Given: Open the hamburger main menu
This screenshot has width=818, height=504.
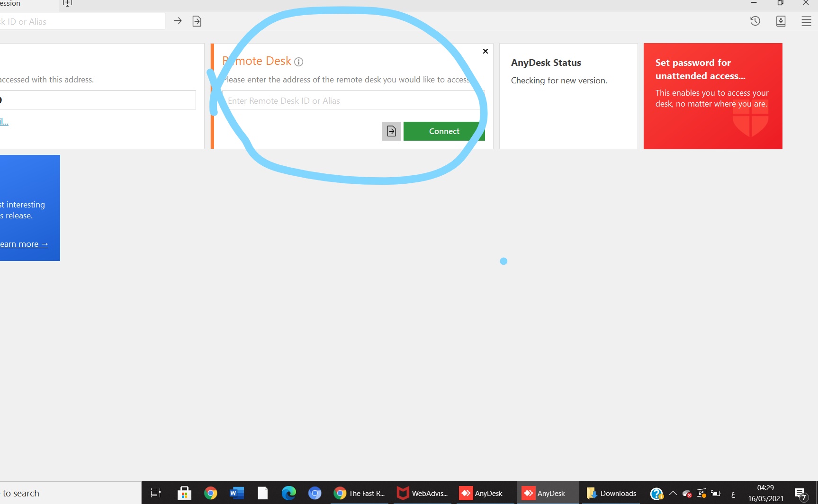Looking at the screenshot, I should click(806, 21).
